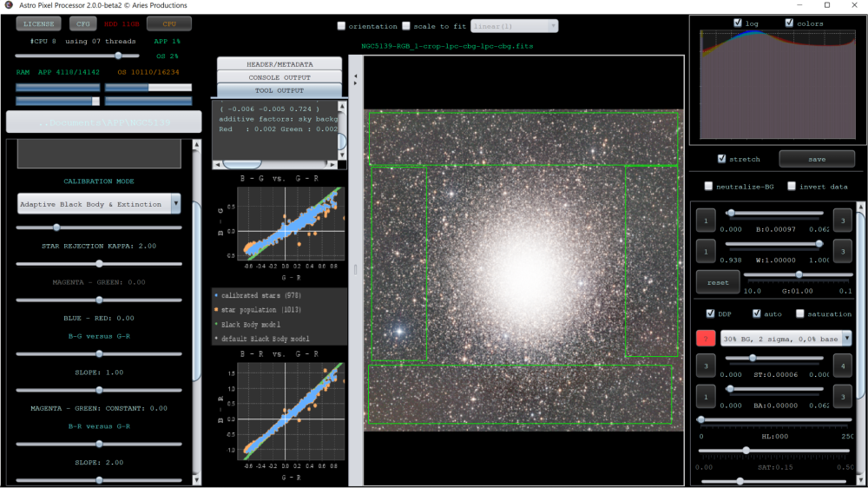Viewport: 868px width, 488px height.
Task: Click the 1 button left of the B slider
Action: tap(706, 221)
